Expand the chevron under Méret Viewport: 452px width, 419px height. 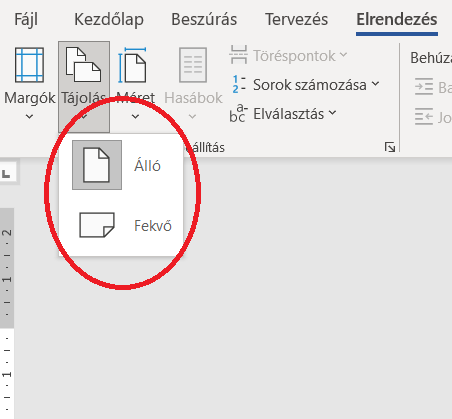point(135,117)
